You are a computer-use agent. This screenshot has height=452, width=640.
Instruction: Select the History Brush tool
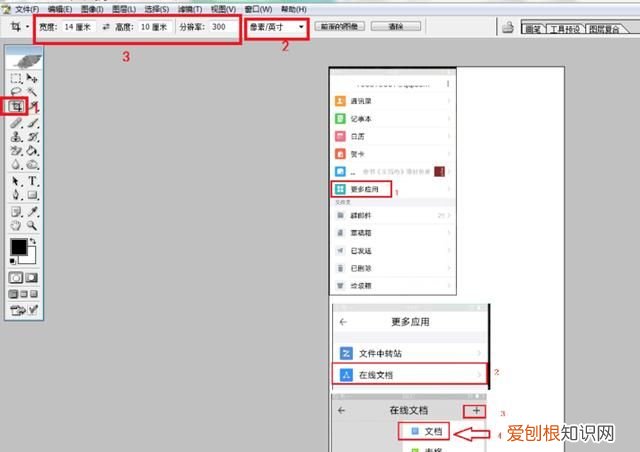[33, 137]
